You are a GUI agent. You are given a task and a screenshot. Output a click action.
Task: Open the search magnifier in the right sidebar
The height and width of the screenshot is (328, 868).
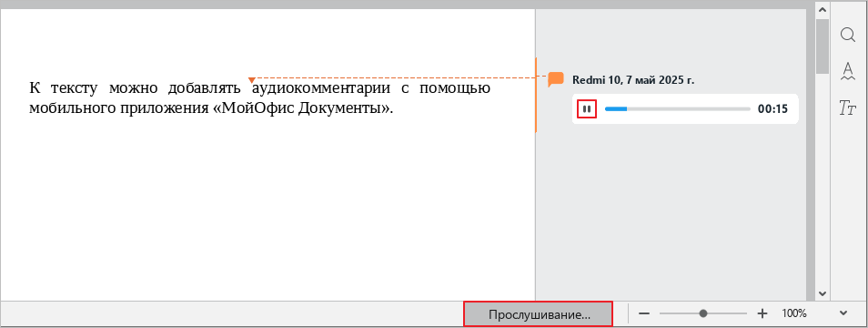click(847, 35)
